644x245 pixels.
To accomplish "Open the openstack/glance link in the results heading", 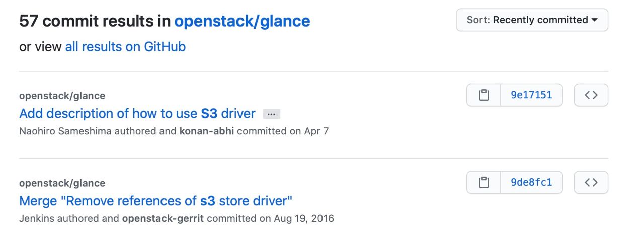I will pos(242,21).
